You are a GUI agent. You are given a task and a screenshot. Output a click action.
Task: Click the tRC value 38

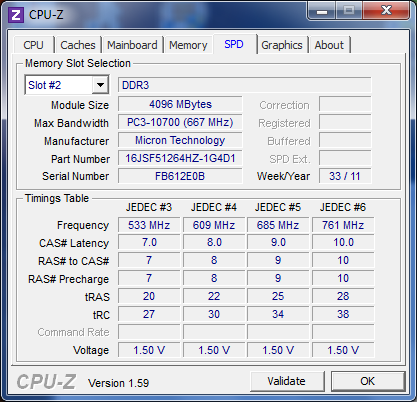(343, 314)
